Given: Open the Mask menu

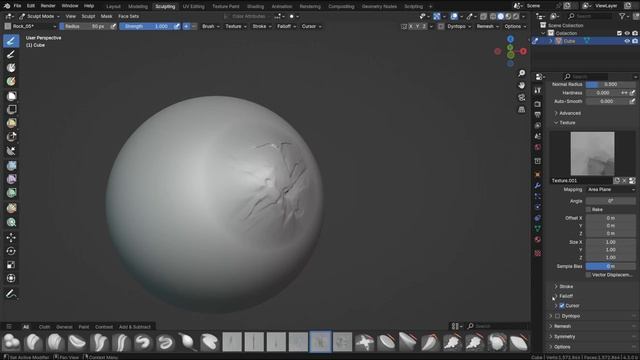Looking at the screenshot, I should coord(106,16).
